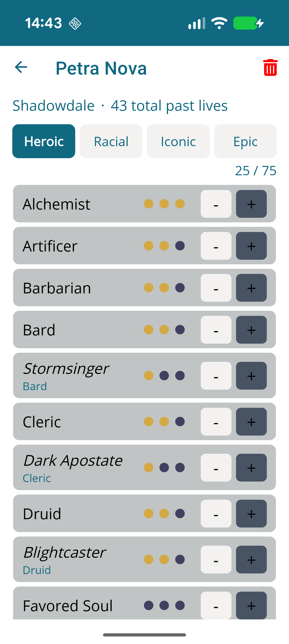The image size is (289, 644).
Task: Add a Blightcaster past life
Action: pyautogui.click(x=251, y=560)
